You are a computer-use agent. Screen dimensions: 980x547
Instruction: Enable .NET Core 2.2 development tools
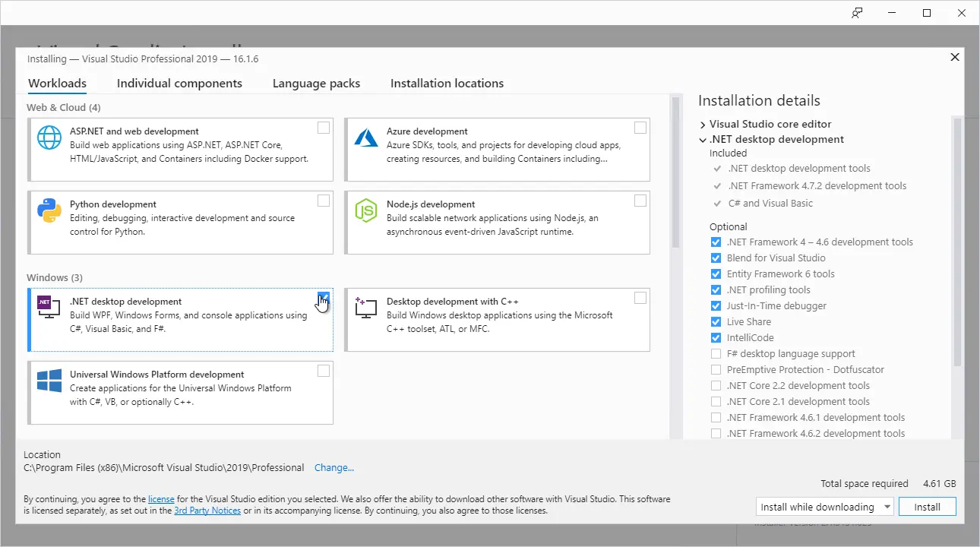(x=716, y=386)
